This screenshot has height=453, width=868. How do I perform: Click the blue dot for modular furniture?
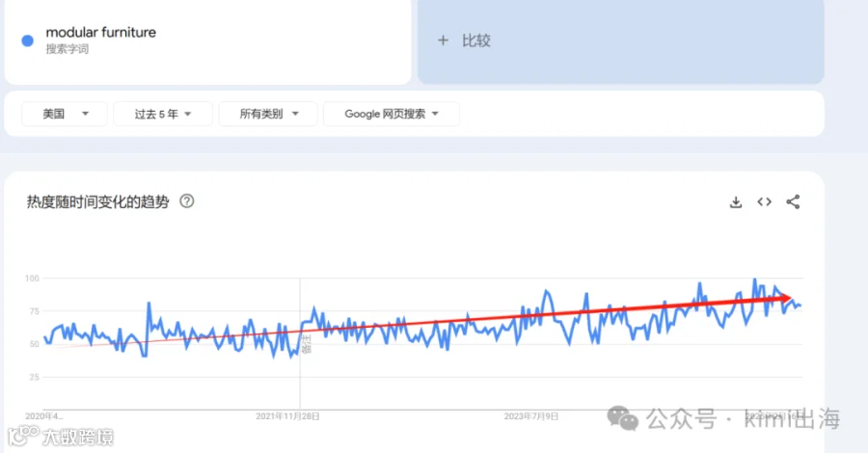click(x=28, y=40)
